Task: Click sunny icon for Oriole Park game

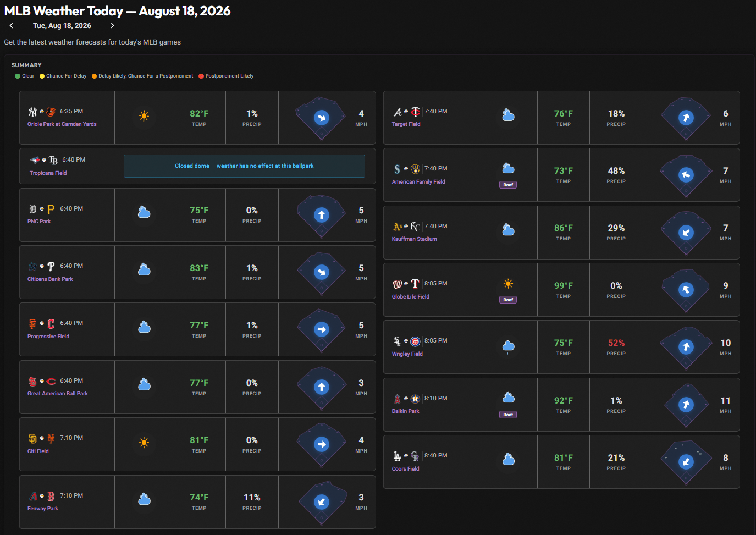Action: (144, 116)
